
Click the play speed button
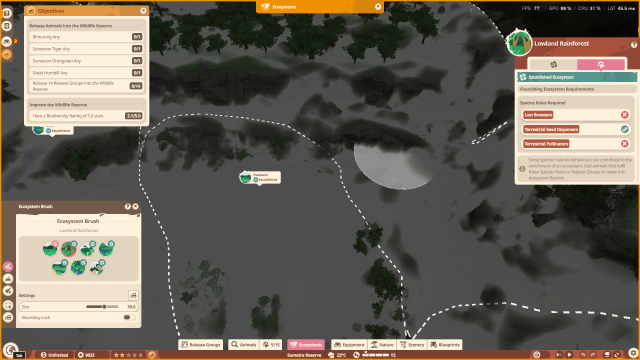(569, 355)
